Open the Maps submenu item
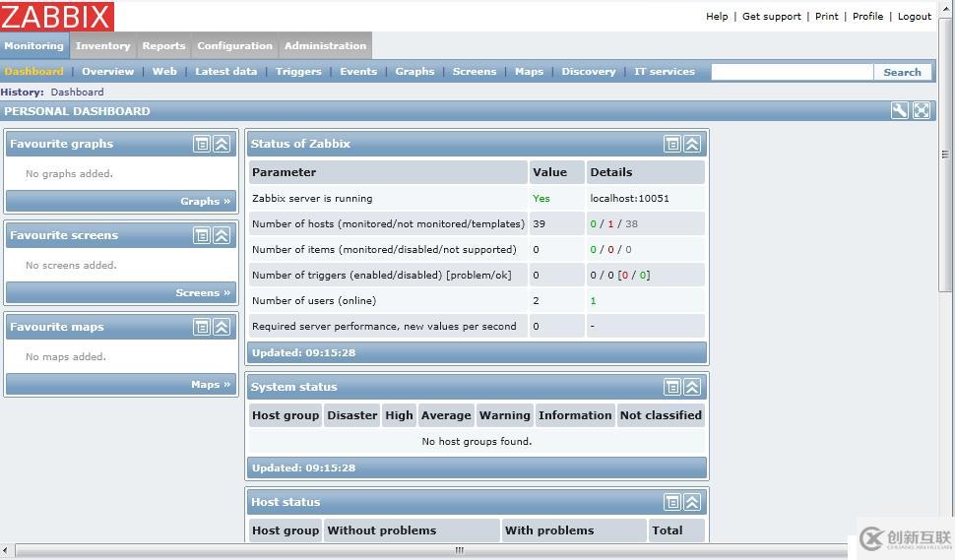955x560 pixels. pos(530,71)
